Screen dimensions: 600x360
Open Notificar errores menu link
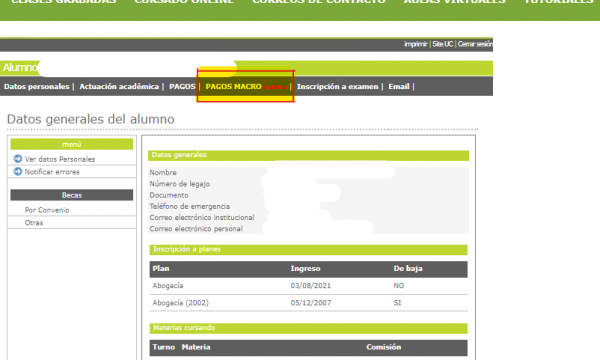(52, 172)
